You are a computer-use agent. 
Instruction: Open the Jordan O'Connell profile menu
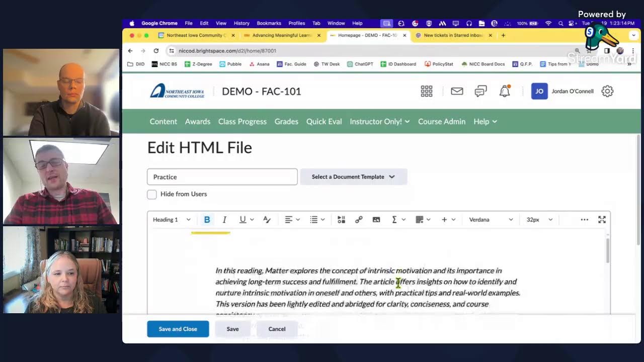[x=562, y=91]
